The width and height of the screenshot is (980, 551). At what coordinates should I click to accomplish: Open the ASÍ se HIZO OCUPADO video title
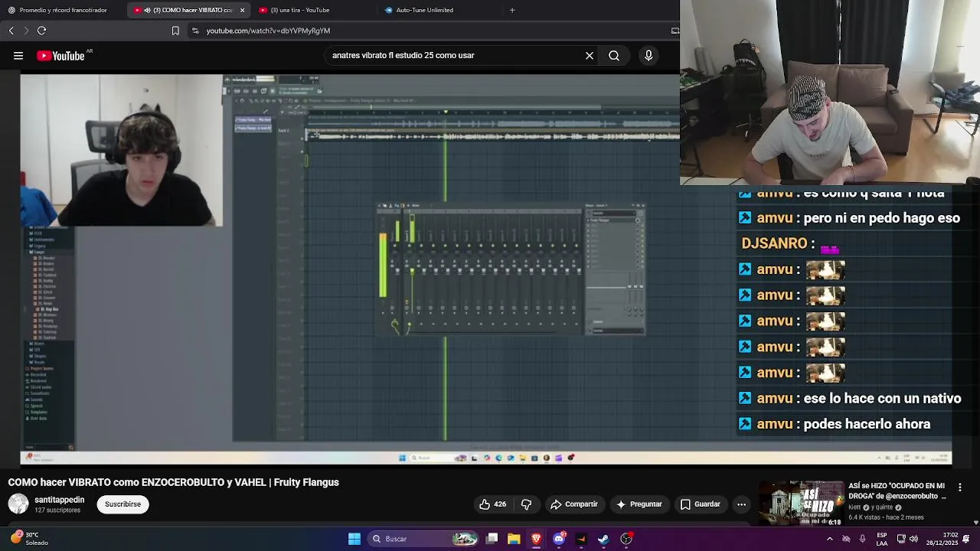(897, 491)
